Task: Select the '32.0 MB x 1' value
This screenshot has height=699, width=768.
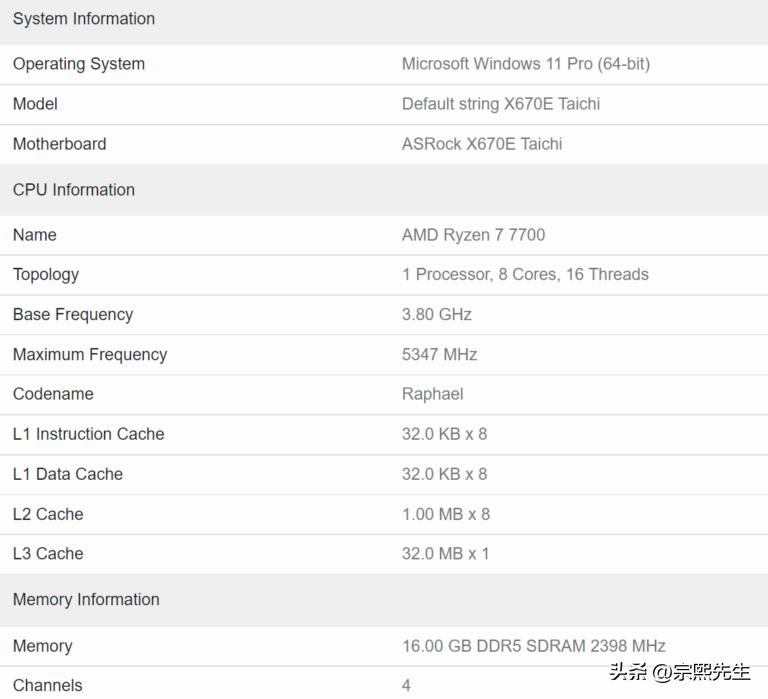Action: point(446,554)
